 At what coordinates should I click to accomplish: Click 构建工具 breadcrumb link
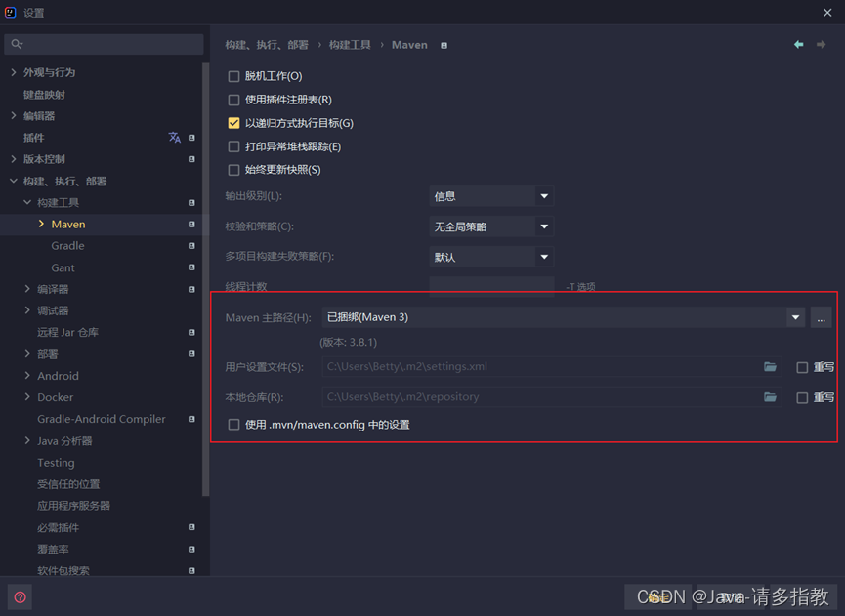coord(350,45)
